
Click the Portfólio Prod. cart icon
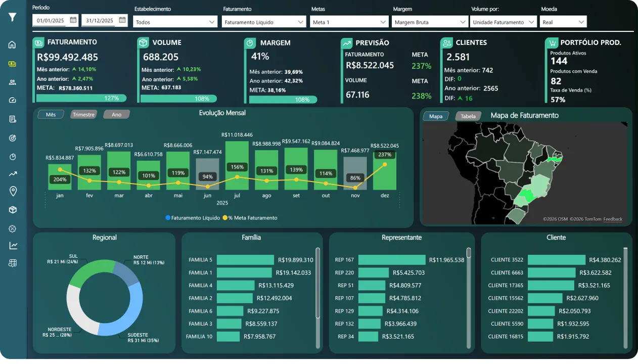pos(552,43)
